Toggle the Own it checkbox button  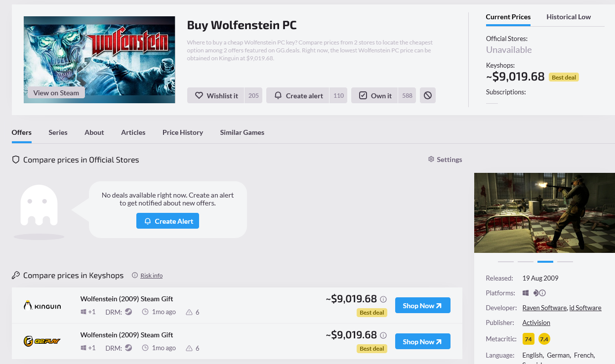point(375,95)
